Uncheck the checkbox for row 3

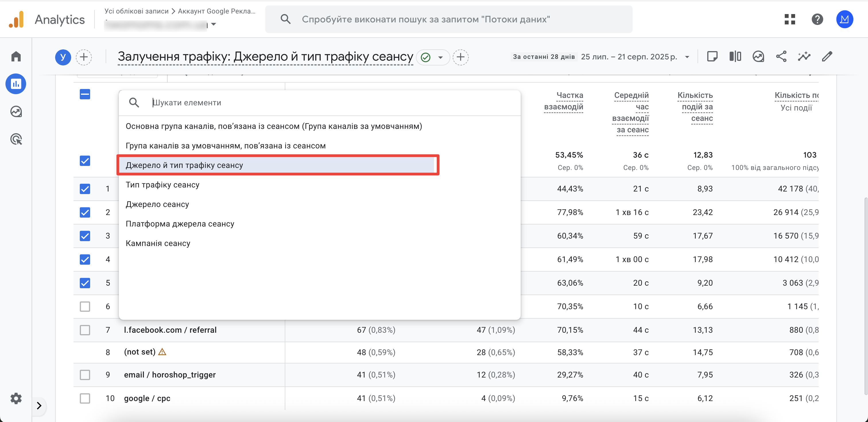pos(85,236)
